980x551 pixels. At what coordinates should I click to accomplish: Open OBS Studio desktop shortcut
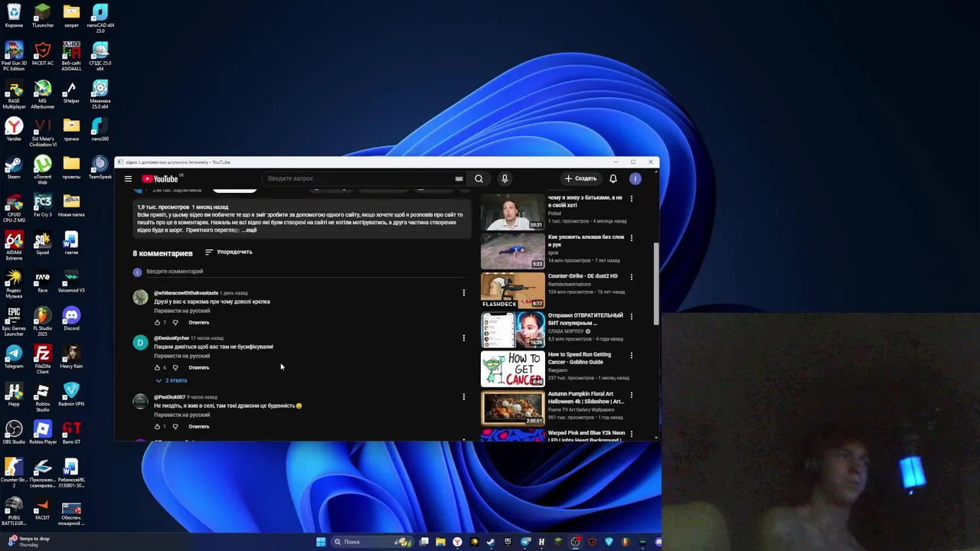[x=14, y=432]
